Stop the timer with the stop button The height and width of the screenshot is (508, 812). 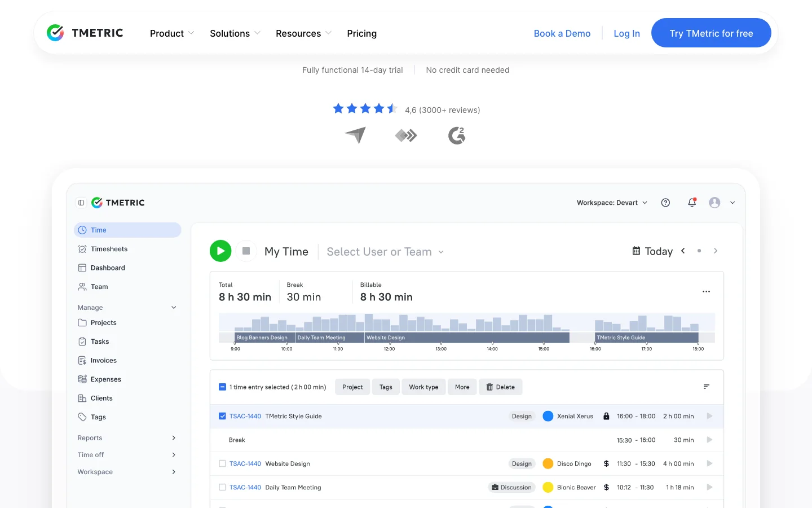(x=246, y=251)
